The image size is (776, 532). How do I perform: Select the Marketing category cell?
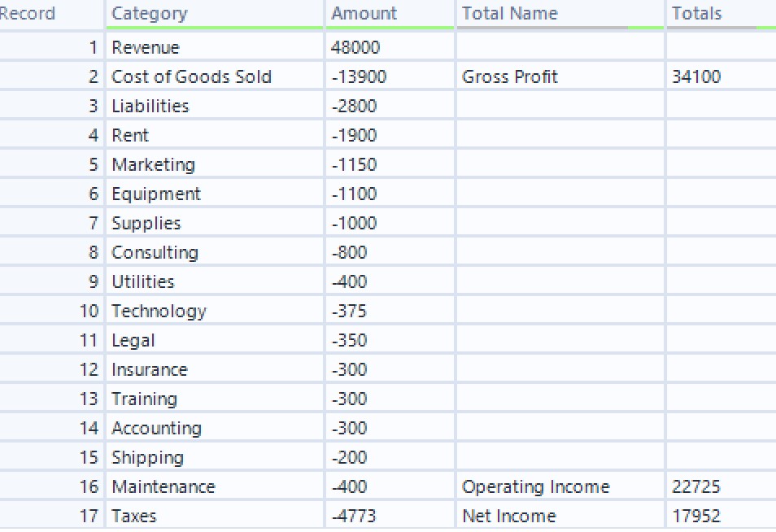154,164
